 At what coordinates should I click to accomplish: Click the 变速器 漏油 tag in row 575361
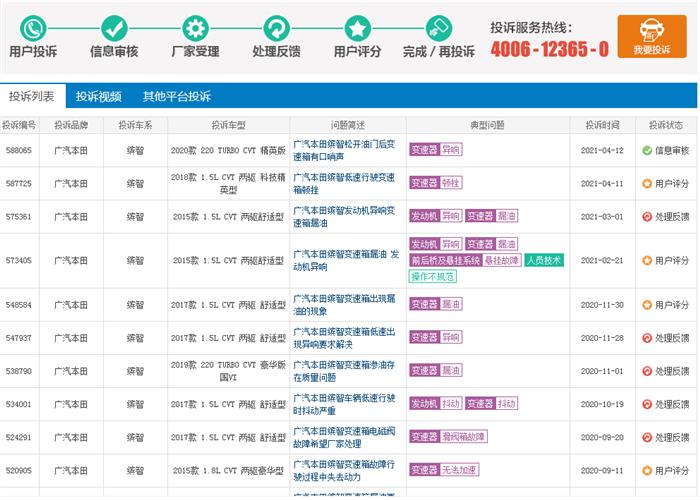[x=492, y=216]
